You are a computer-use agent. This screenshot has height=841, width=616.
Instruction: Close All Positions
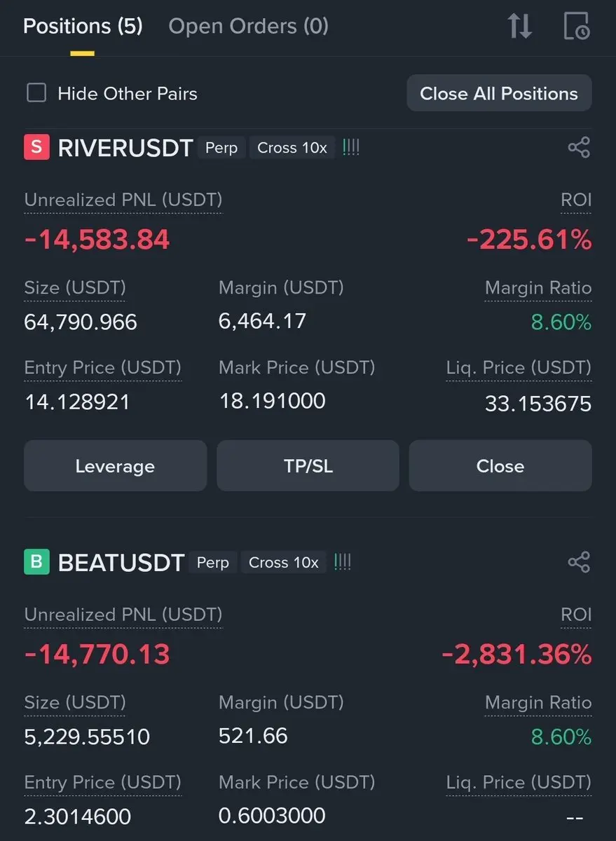click(x=499, y=93)
